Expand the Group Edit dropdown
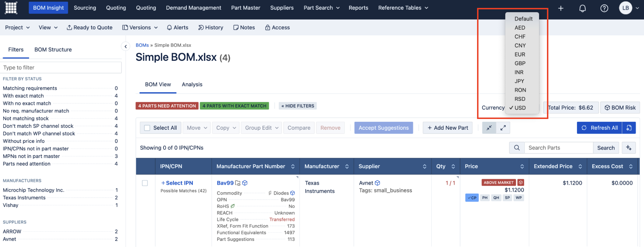 click(x=261, y=128)
